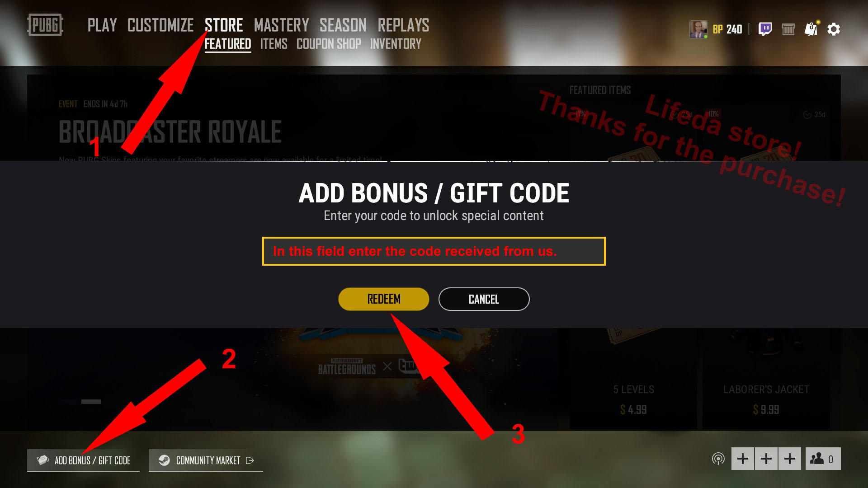Navigate to COUPON SHOP section

pyautogui.click(x=329, y=43)
